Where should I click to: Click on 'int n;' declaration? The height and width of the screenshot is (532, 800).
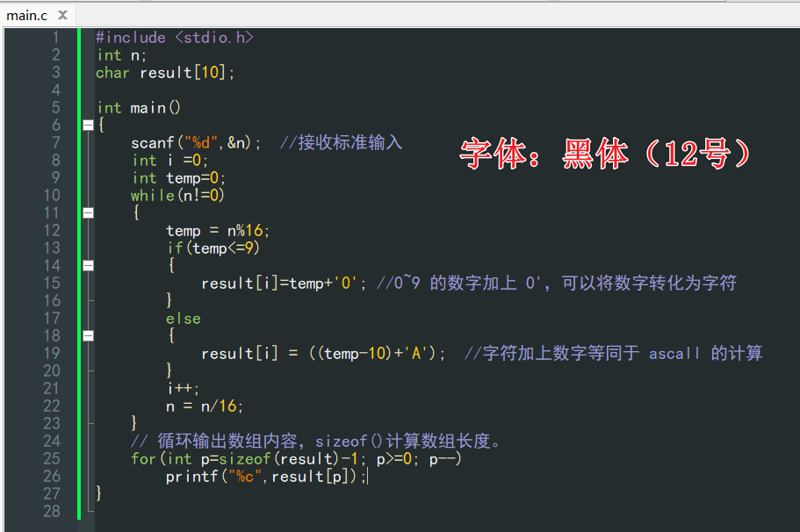tap(121, 55)
